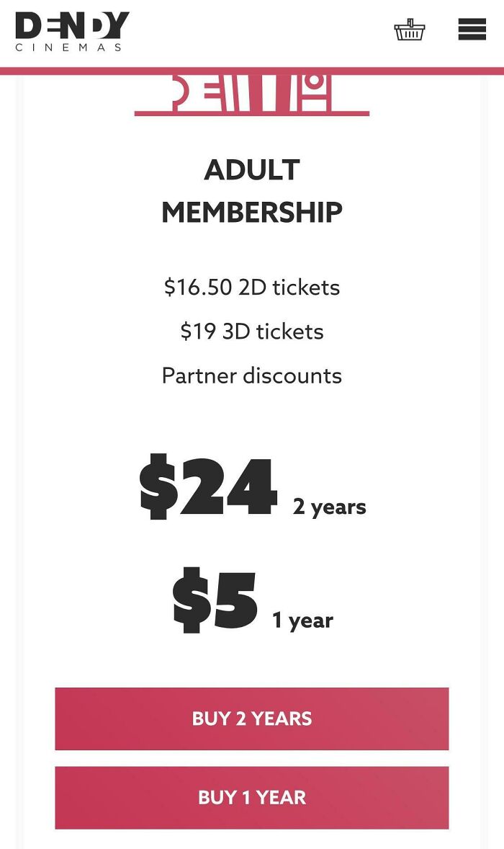
Task: Open the shopping basket
Action: pos(410,30)
